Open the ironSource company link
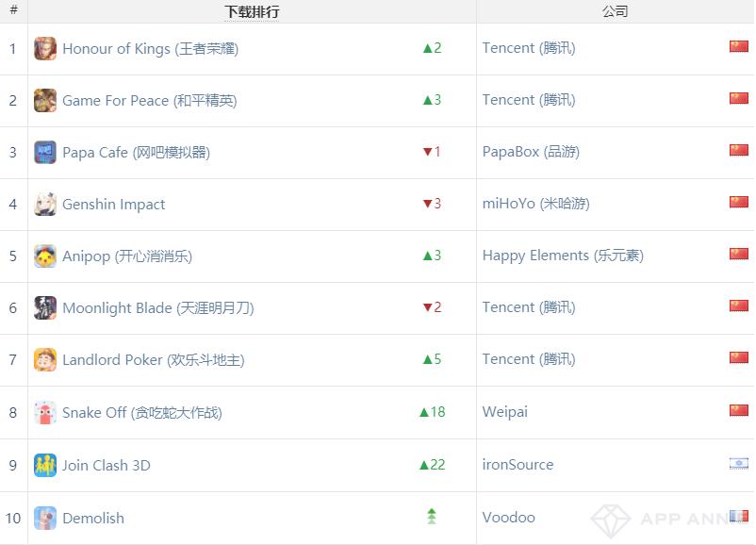Screen dimensions: 756x545 [518, 465]
